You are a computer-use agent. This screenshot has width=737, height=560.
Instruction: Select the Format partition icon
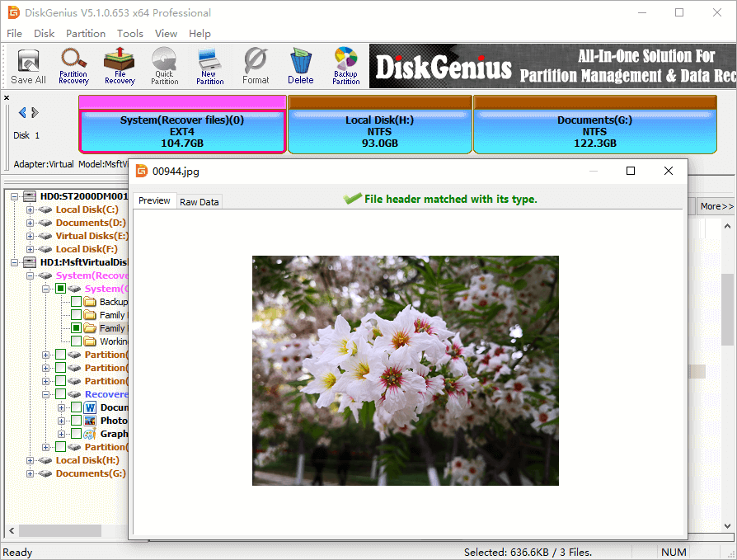256,66
